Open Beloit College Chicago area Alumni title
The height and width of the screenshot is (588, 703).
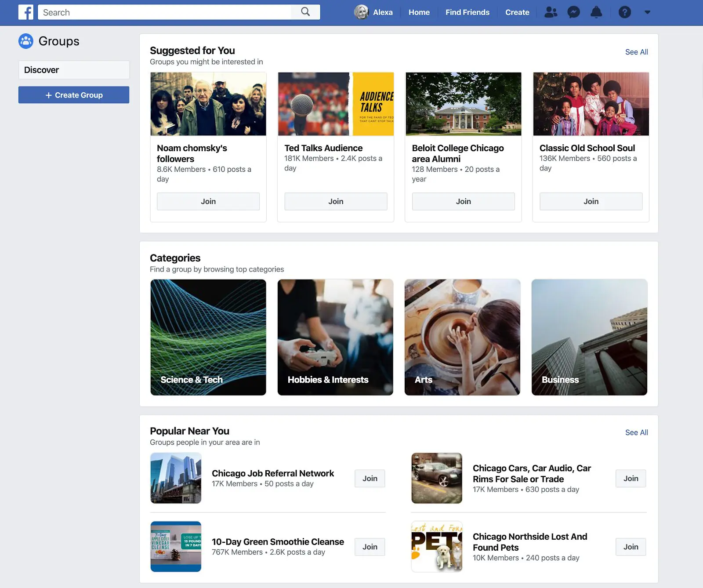(458, 153)
